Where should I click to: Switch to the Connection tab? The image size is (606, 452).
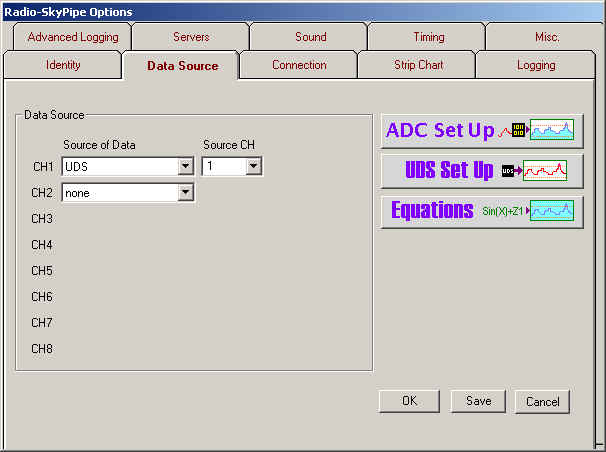(x=299, y=65)
